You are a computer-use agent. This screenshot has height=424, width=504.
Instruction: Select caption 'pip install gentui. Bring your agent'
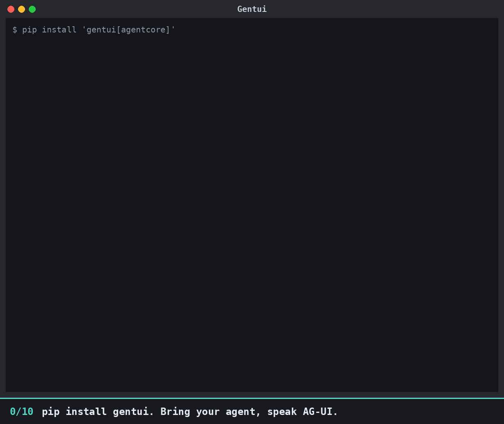pos(151,411)
